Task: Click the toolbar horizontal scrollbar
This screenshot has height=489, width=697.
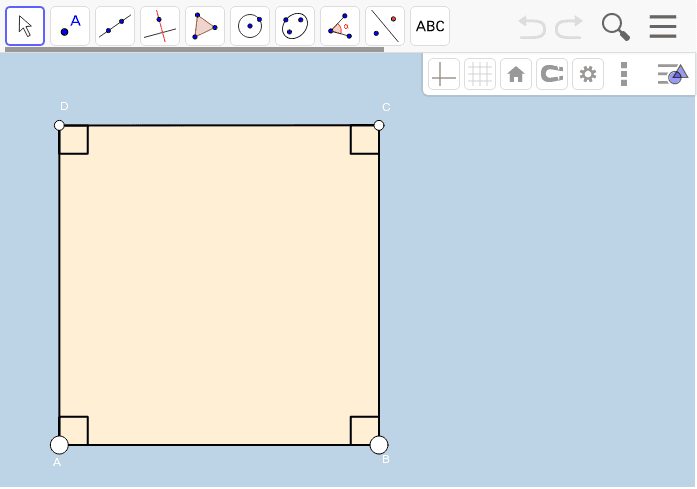Action: (x=195, y=50)
